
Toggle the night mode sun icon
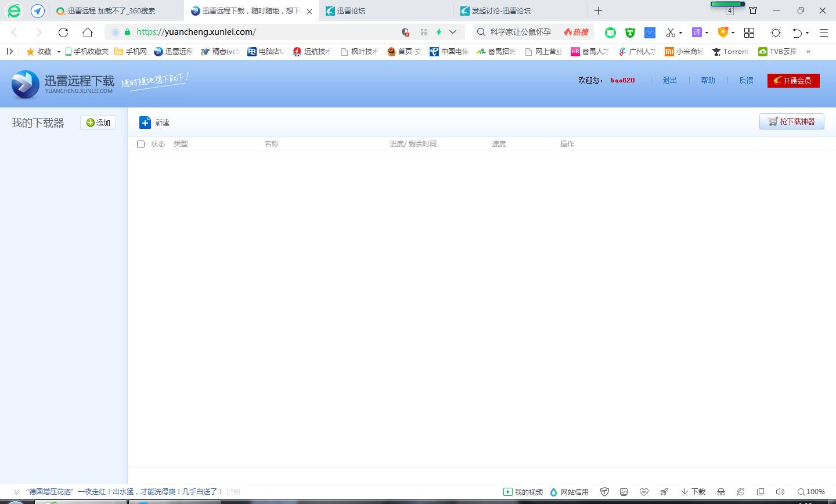click(x=776, y=33)
